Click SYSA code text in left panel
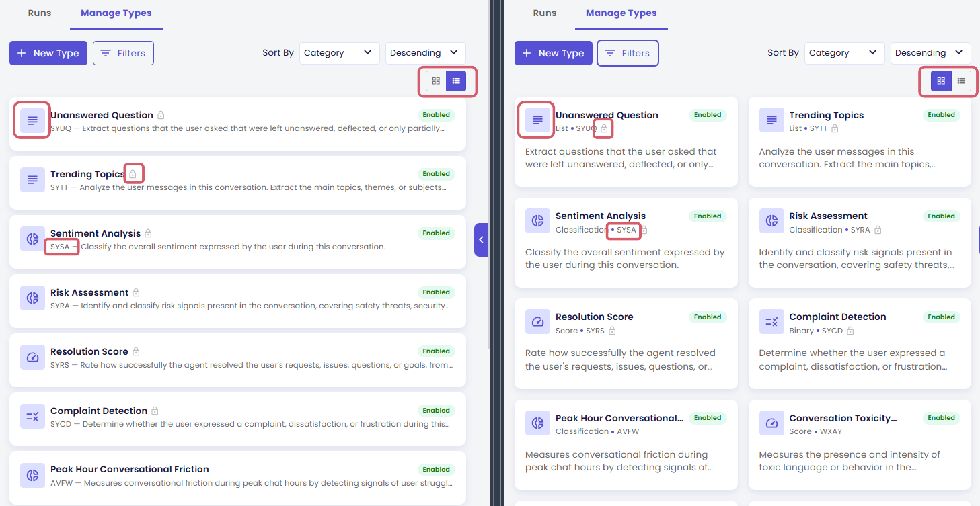The height and width of the screenshot is (506, 980). (60, 247)
